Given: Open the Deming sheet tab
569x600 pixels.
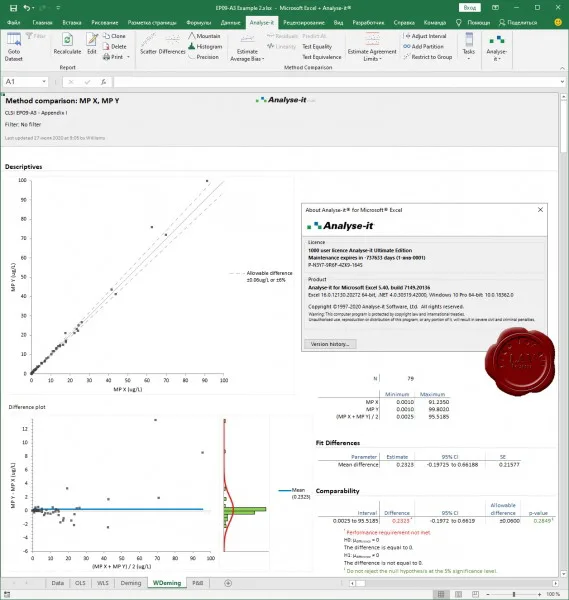Looking at the screenshot, I should (x=130, y=583).
